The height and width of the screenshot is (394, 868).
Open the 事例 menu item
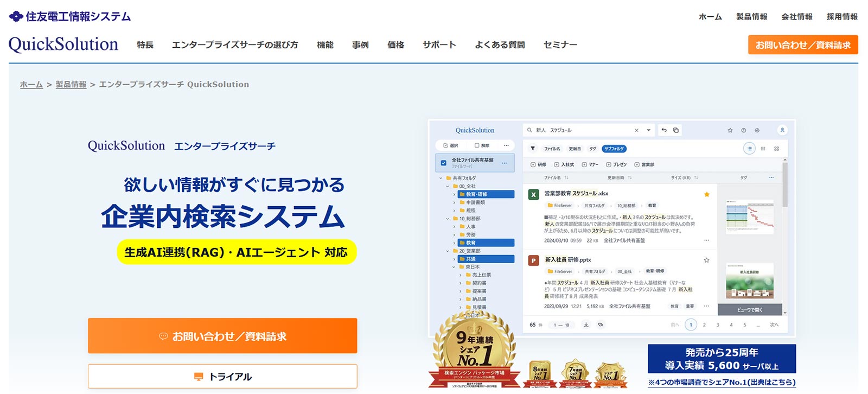pyautogui.click(x=360, y=45)
